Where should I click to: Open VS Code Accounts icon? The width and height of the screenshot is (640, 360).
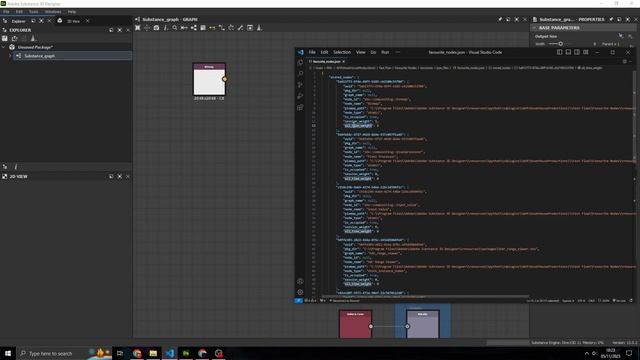pyautogui.click(x=300, y=281)
